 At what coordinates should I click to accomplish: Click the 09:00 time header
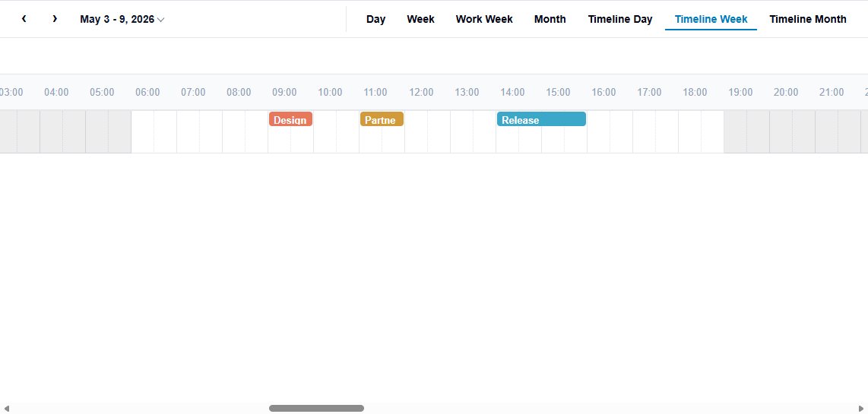click(x=284, y=93)
